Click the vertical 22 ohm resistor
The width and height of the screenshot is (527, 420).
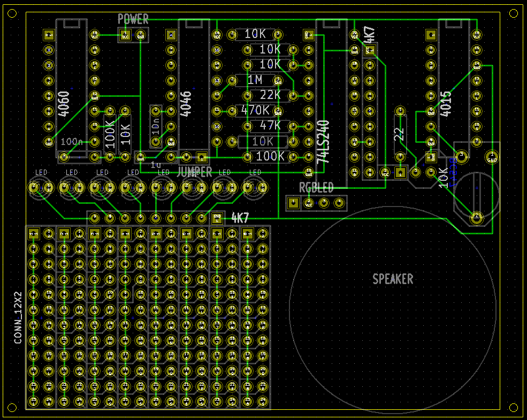400,134
